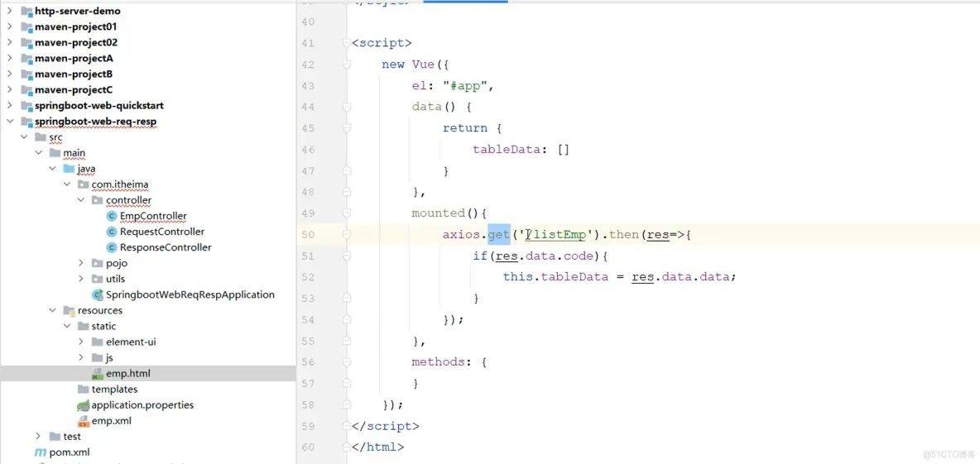The width and height of the screenshot is (980, 464).
Task: Collapse the controller package
Action: pyautogui.click(x=80, y=200)
